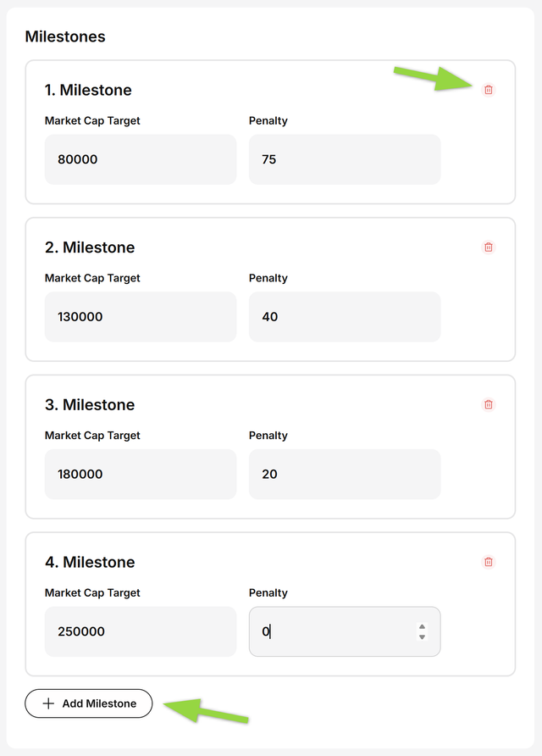Image resolution: width=542 pixels, height=756 pixels.
Task: Click the Penalty field containing 75
Action: click(344, 159)
